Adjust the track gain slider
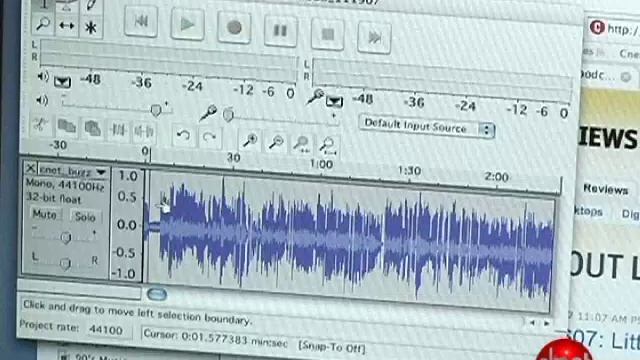 pyautogui.click(x=65, y=237)
